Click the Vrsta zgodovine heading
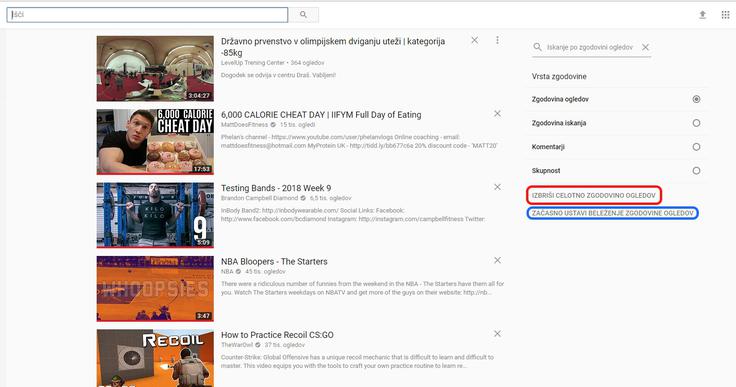 click(559, 77)
